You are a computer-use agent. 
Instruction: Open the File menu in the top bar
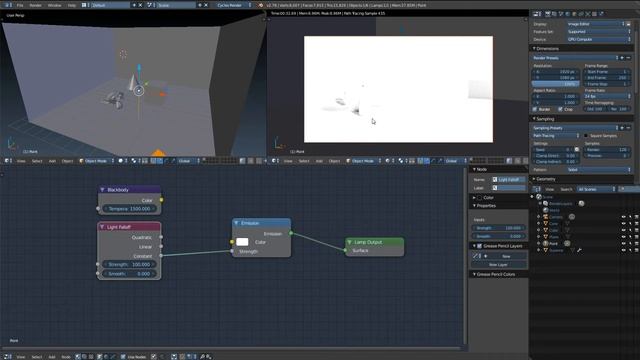pyautogui.click(x=20, y=5)
